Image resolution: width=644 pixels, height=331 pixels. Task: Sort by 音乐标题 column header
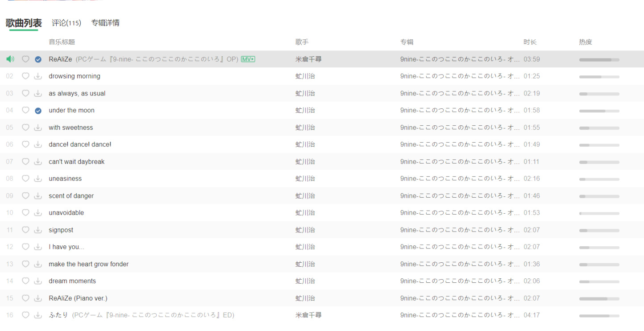62,42
